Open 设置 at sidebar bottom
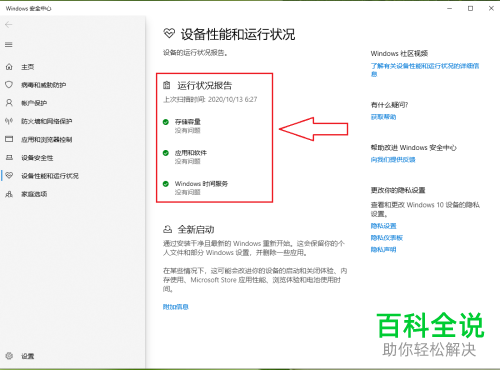 (x=28, y=356)
